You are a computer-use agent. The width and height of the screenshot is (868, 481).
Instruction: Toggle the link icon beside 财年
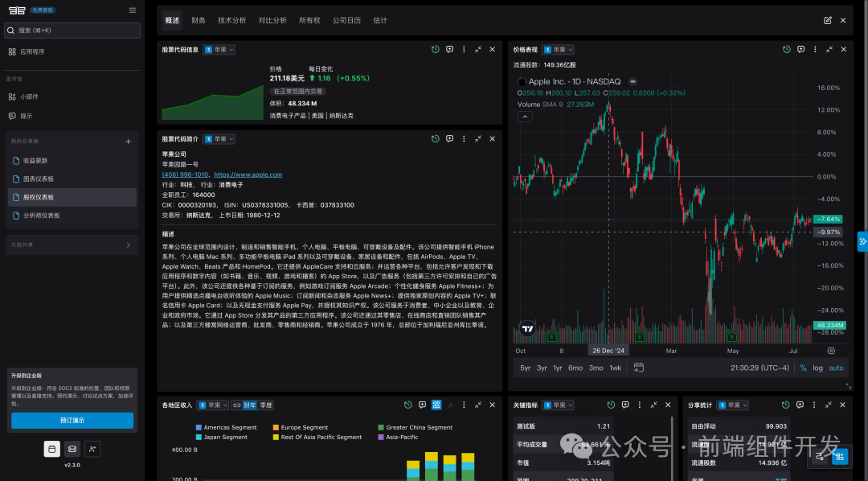pyautogui.click(x=237, y=405)
